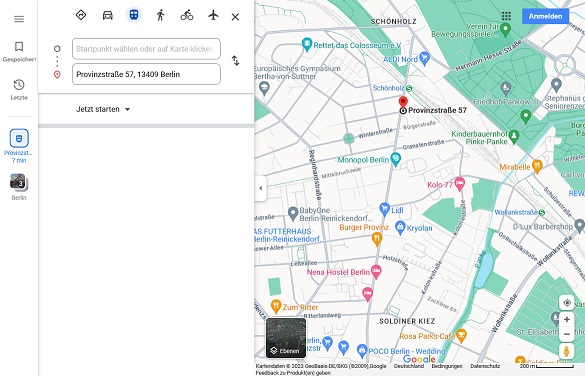
Task: Select the Street View pegman
Action: [x=567, y=351]
